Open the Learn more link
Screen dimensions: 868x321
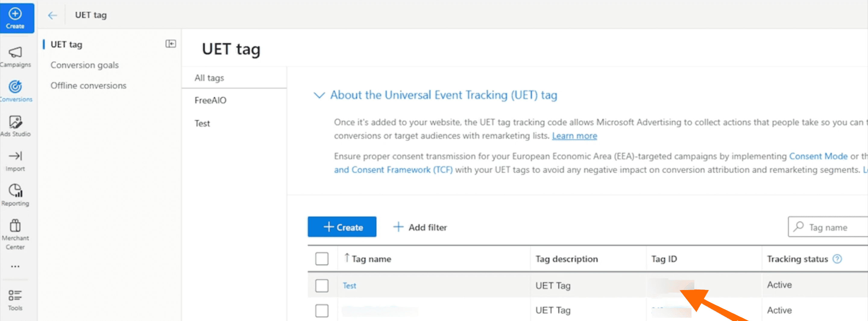tap(574, 136)
